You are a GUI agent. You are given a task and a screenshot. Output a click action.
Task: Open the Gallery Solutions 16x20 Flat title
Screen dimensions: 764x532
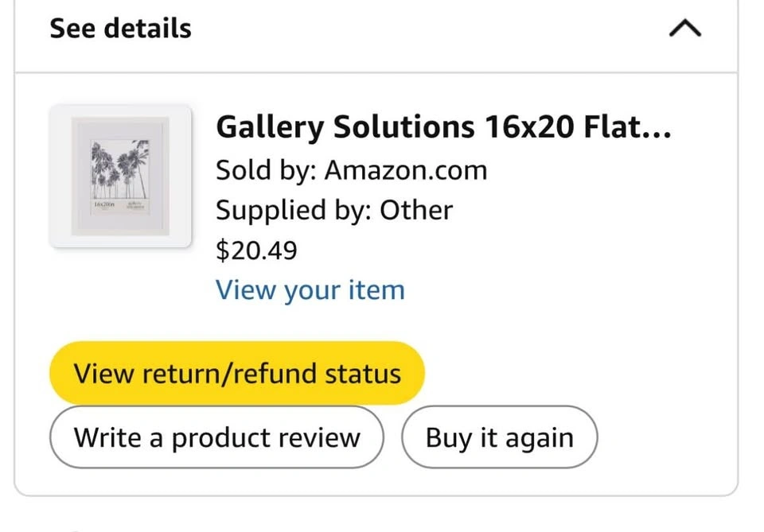tap(443, 126)
